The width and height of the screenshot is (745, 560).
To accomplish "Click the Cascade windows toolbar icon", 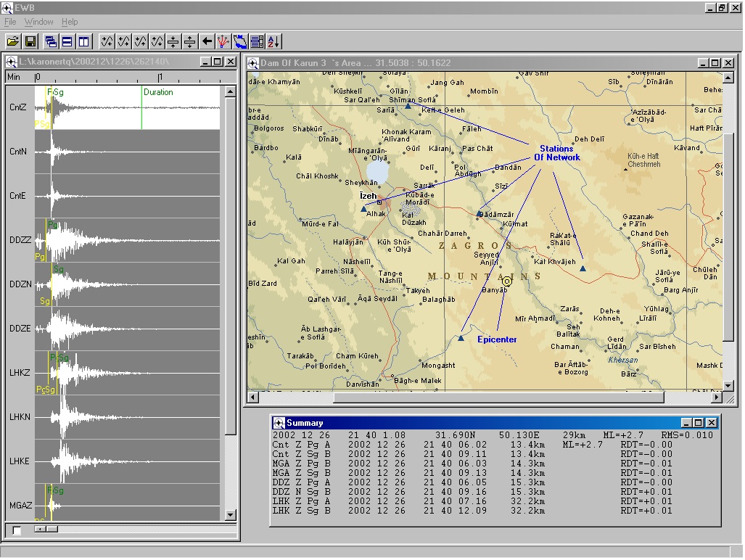I will 51,41.
